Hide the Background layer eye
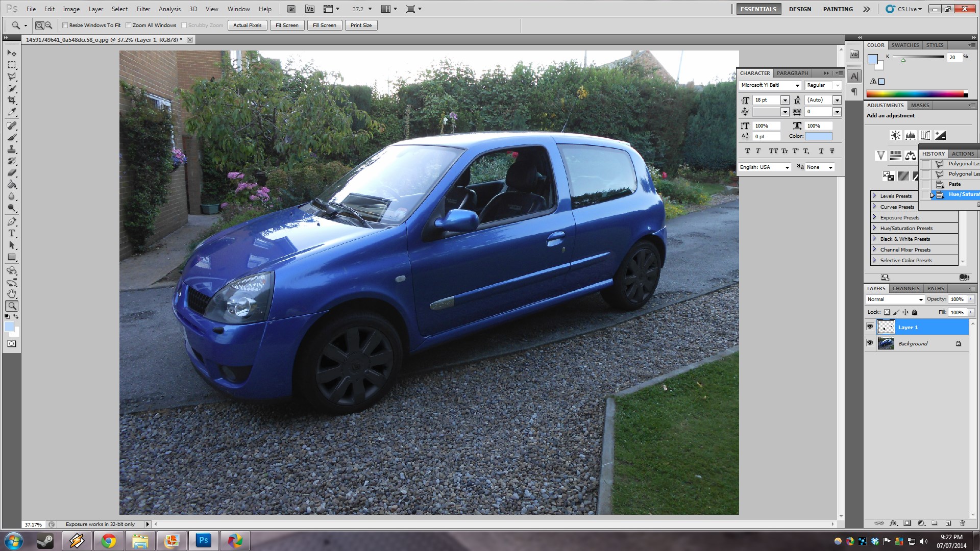Image resolution: width=980 pixels, height=551 pixels. coord(870,343)
